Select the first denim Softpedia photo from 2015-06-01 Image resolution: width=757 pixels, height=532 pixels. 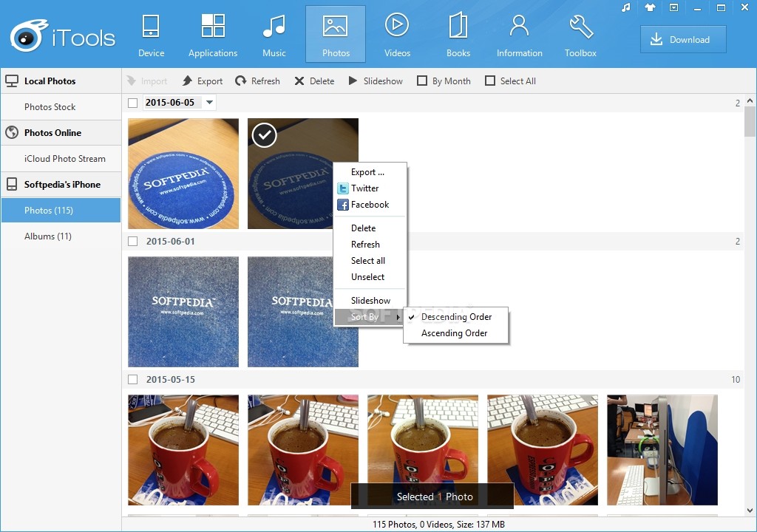coord(183,312)
